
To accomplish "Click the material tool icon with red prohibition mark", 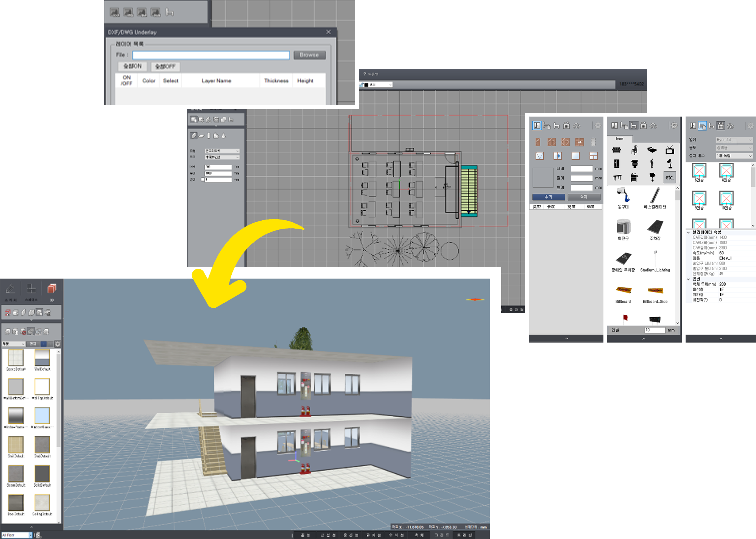I will pos(23,332).
